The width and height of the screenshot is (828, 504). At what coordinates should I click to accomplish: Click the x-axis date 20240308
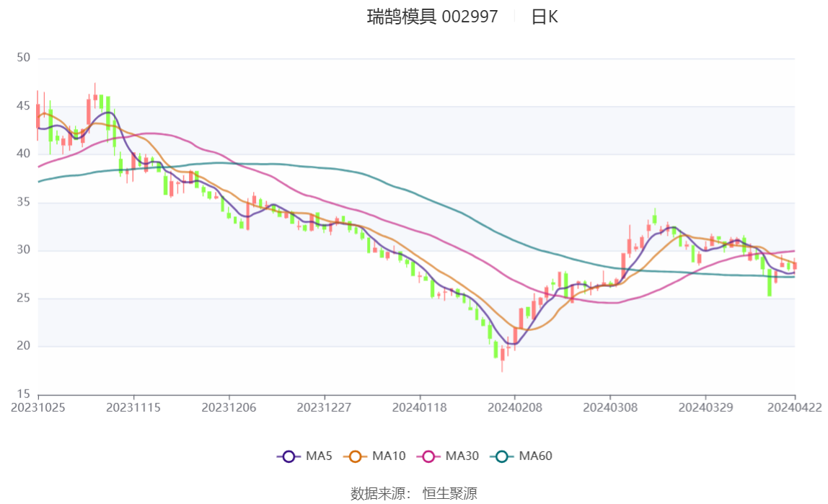point(610,408)
